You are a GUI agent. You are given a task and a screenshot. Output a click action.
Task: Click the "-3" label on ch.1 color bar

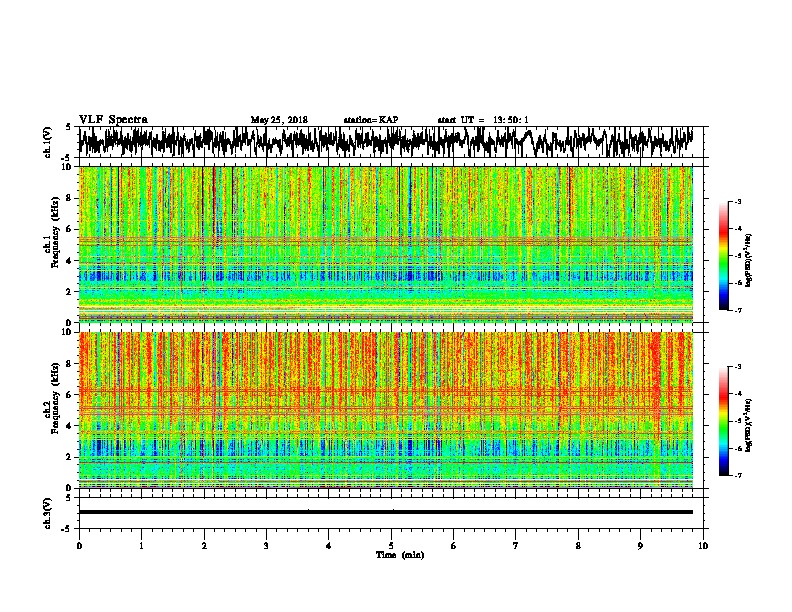pos(737,201)
